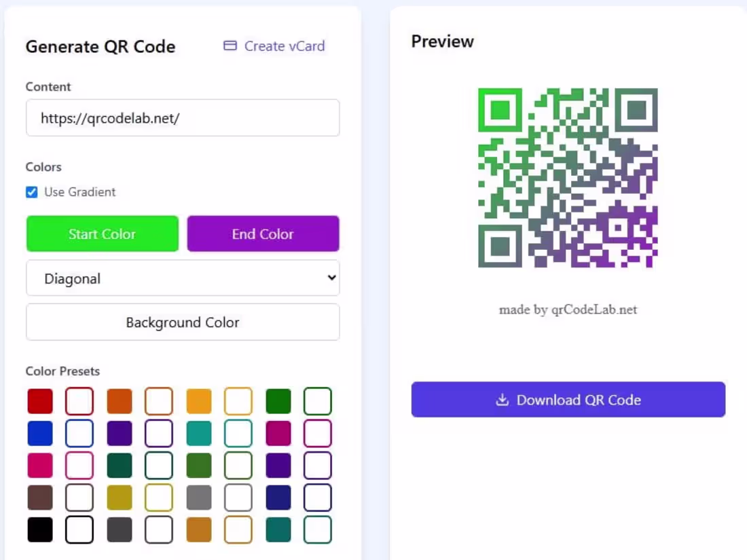
Task: Click inside the Content URL input field
Action: (x=182, y=117)
